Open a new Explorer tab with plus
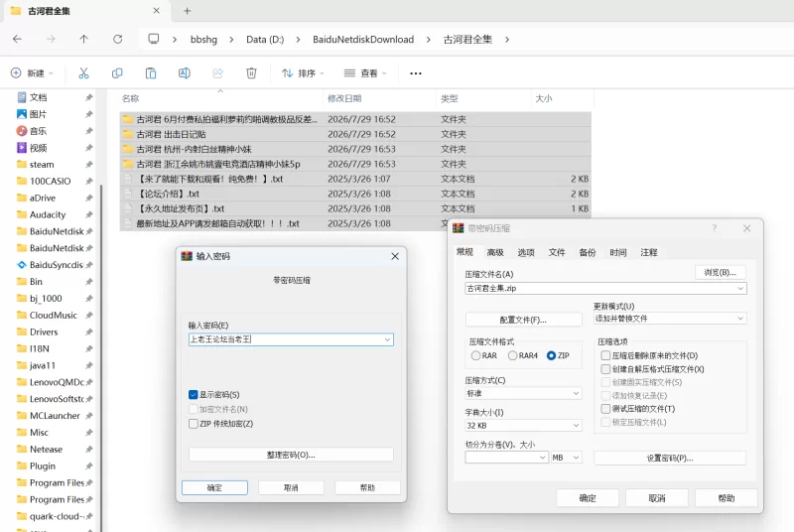The image size is (794, 532). click(187, 11)
